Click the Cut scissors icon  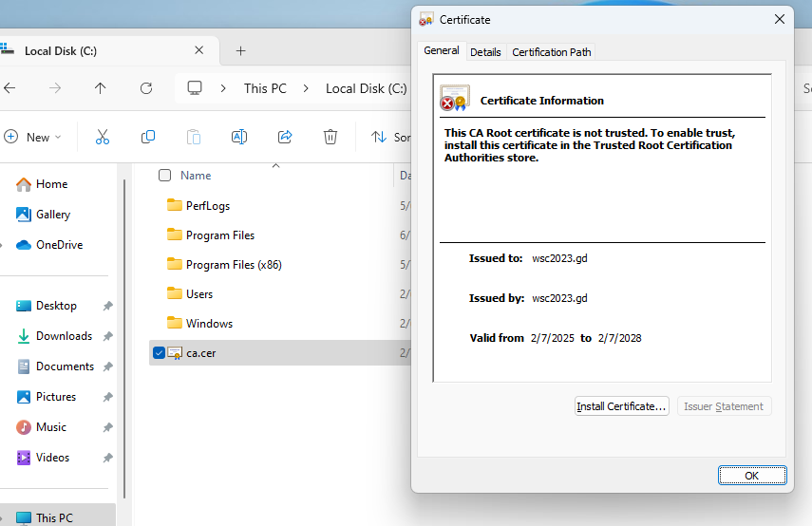(x=103, y=137)
